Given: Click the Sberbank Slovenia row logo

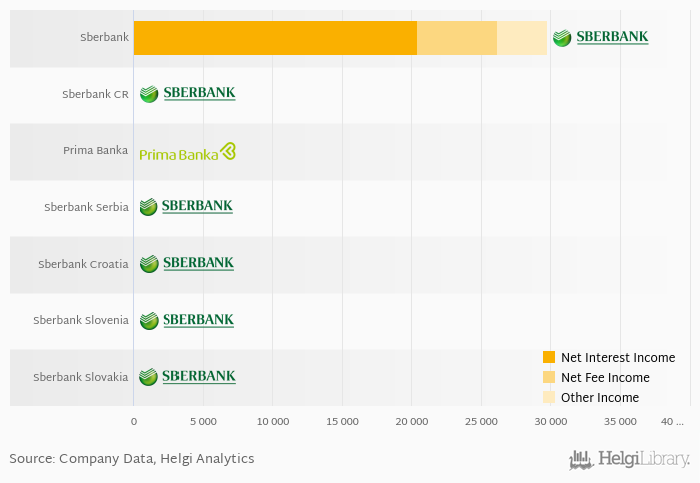Looking at the screenshot, I should click(186, 320).
